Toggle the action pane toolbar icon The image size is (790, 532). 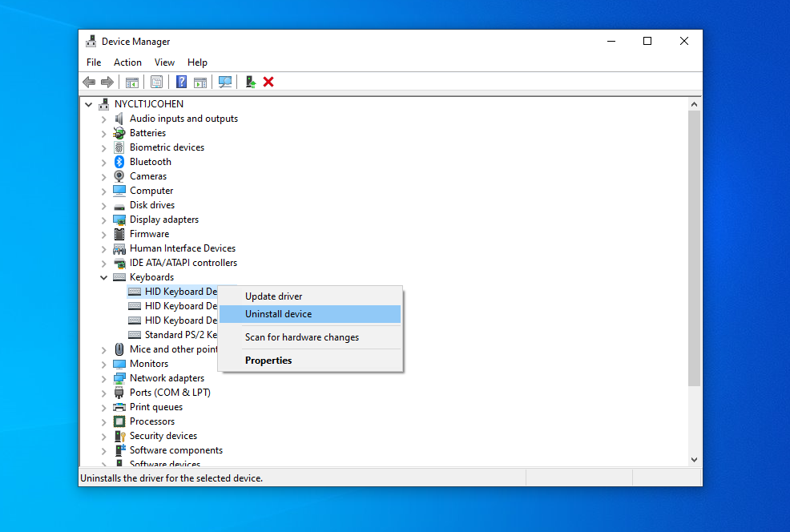point(200,81)
